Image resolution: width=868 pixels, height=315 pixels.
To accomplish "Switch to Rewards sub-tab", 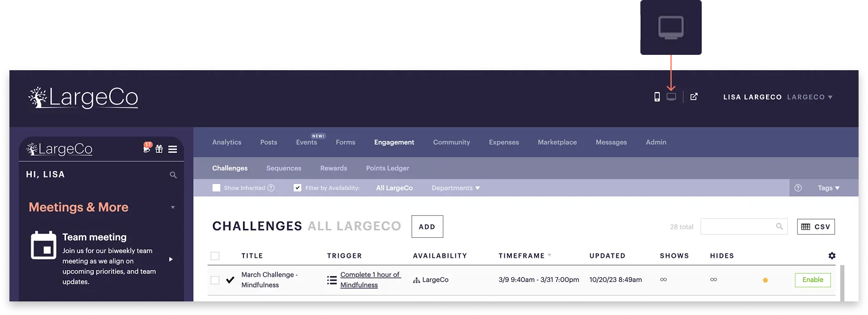I will [x=334, y=168].
